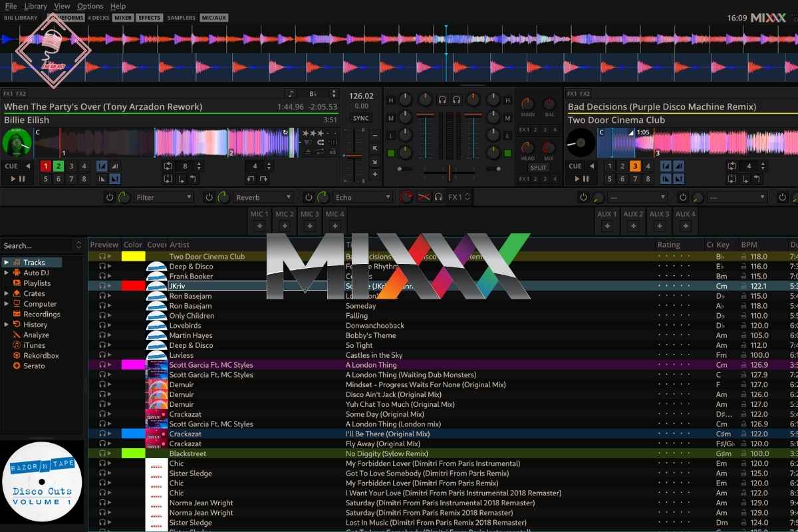The height and width of the screenshot is (532, 798).
Task: Expand the History tree item
Action: point(7,325)
